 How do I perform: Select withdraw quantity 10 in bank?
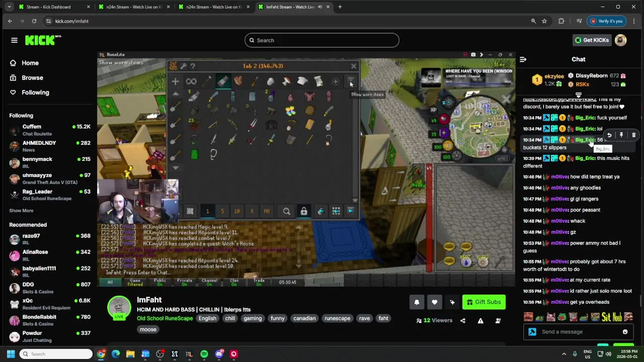pos(237,211)
